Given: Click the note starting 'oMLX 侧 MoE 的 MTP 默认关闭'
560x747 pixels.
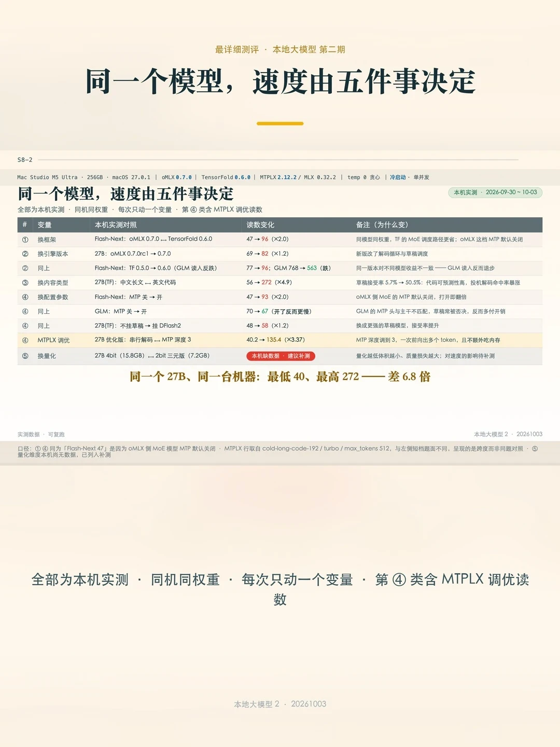Looking at the screenshot, I should pos(411,297).
